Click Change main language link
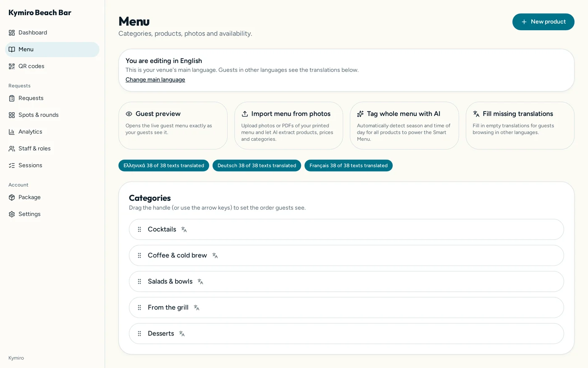Image resolution: width=588 pixels, height=368 pixels. click(155, 80)
